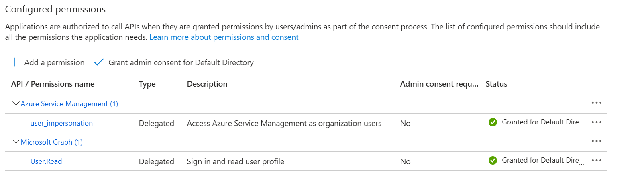644x190 pixels.
Task: Click 'Granted for Default Dire...' in user_impersonation row
Action: tap(543, 122)
